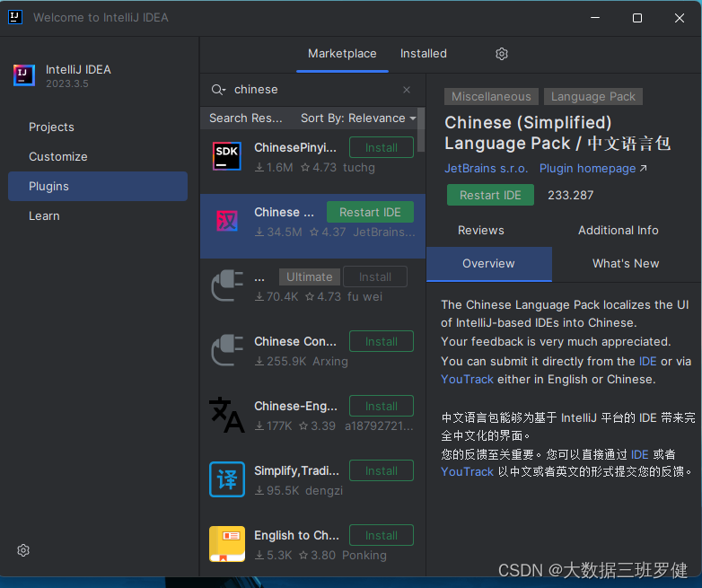Click the 'tuchg' vendor name
This screenshot has height=588, width=702.
pos(358,168)
